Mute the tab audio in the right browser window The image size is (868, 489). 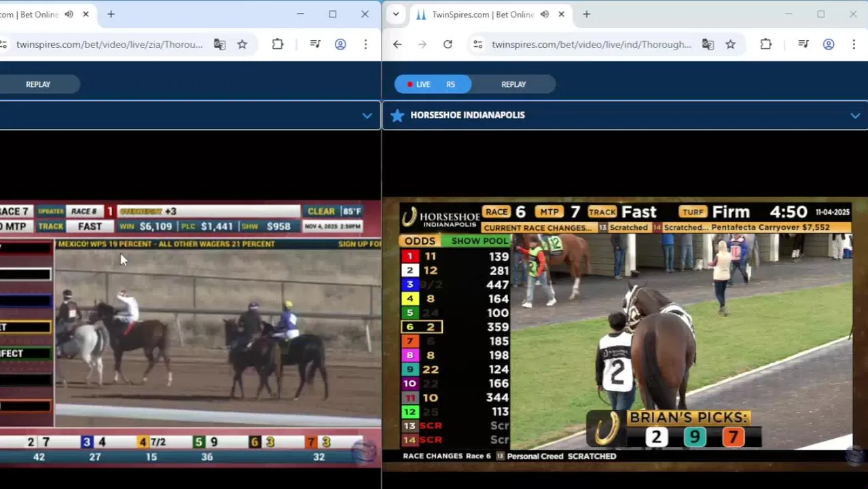[x=544, y=14]
